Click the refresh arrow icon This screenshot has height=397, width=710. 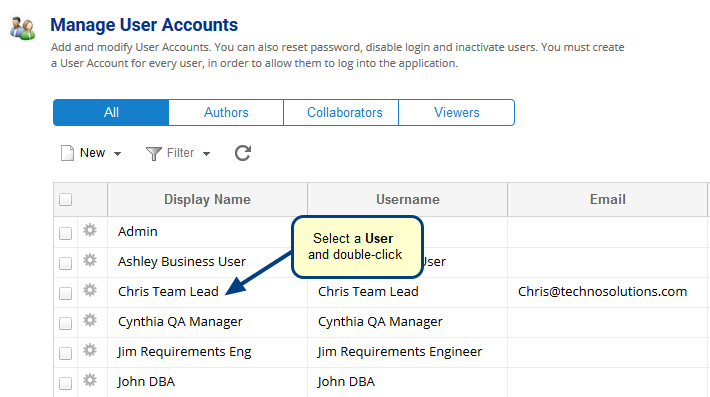pyautogui.click(x=243, y=153)
